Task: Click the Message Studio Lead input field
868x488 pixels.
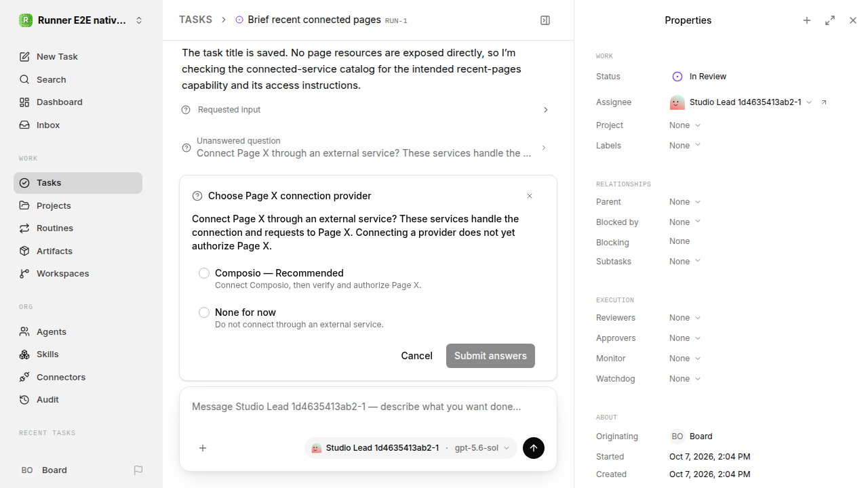Action: (x=368, y=407)
